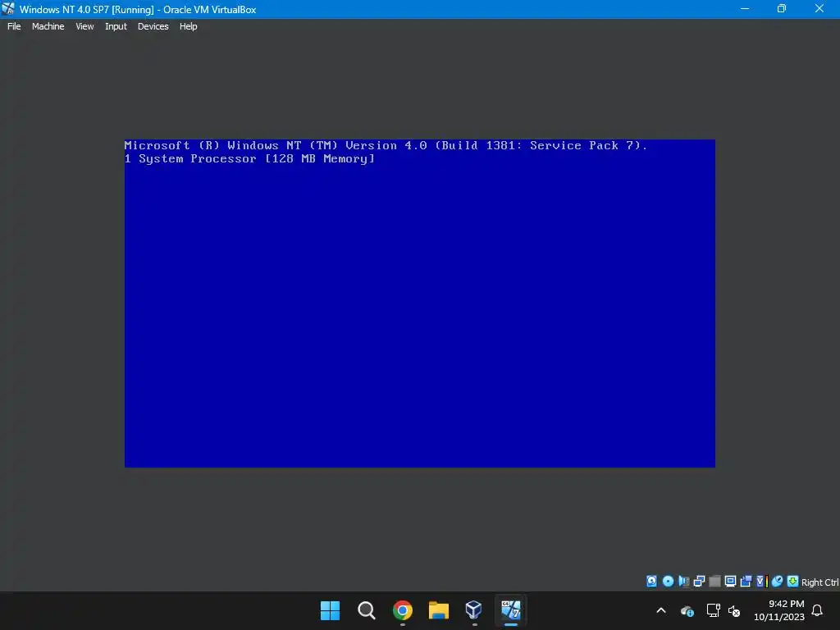840x630 pixels.
Task: Click the grayed-out USB device indicator
Action: (714, 582)
